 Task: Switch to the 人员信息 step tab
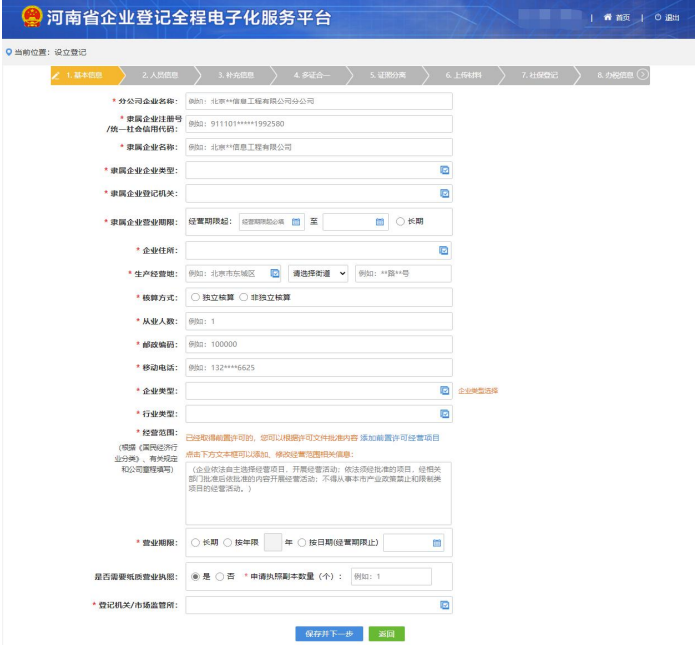point(160,75)
